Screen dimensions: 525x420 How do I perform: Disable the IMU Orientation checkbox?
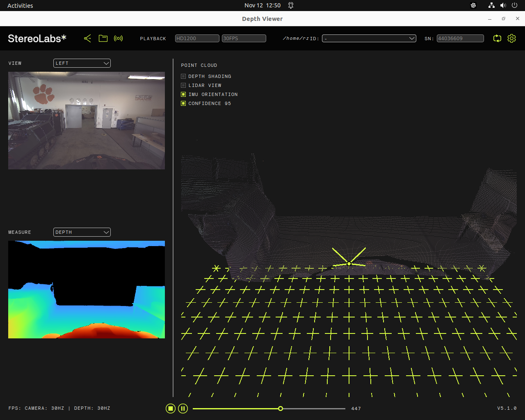[183, 94]
